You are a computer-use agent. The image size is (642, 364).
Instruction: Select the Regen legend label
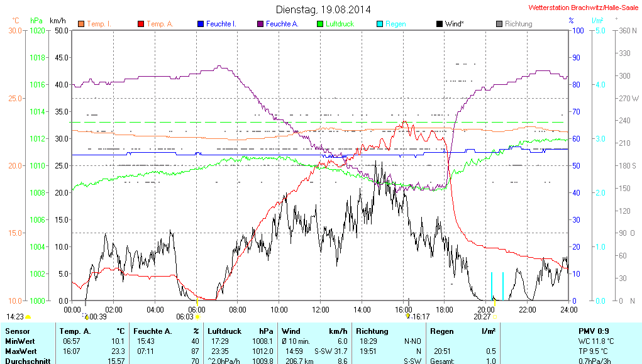(x=396, y=24)
